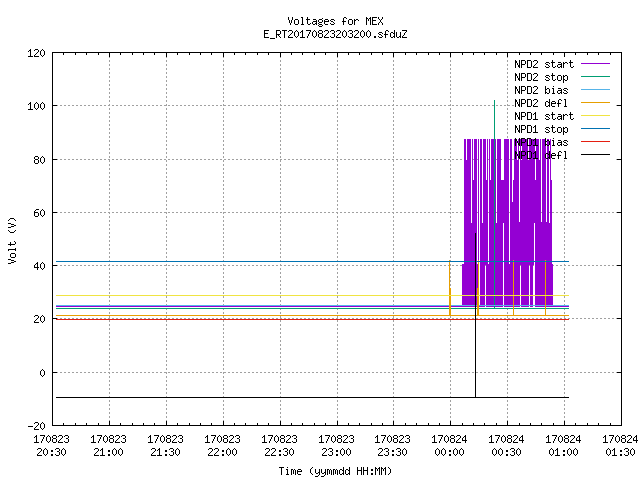640x480 pixels.
Task: Click the purple NPD2 start high-voltage block
Action: point(508,222)
